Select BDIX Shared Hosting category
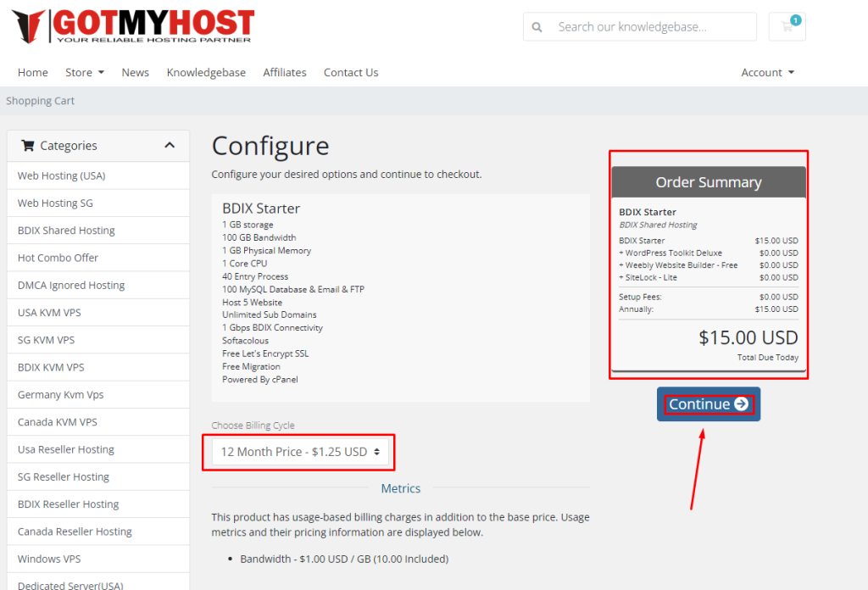 (66, 231)
